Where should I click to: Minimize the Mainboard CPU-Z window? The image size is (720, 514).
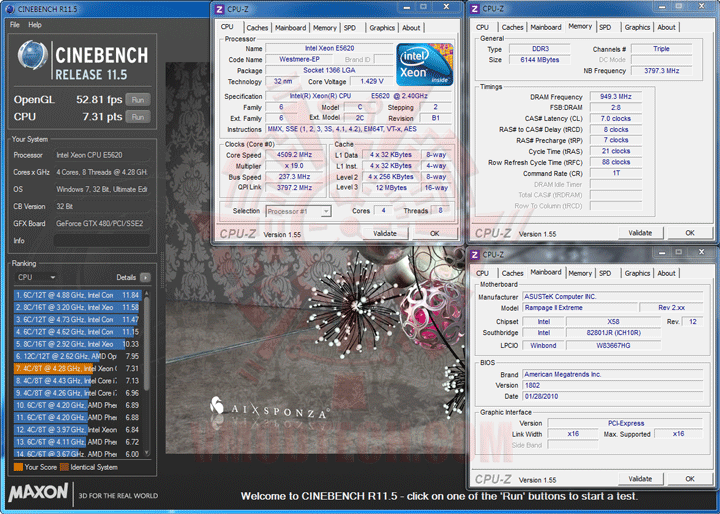pos(662,252)
